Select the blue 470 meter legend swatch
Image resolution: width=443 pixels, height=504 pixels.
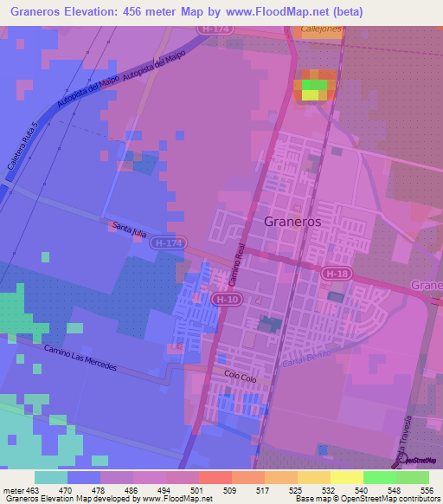point(84,478)
